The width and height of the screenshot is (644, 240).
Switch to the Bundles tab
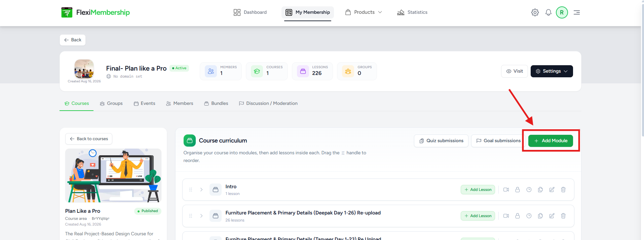(x=216, y=104)
